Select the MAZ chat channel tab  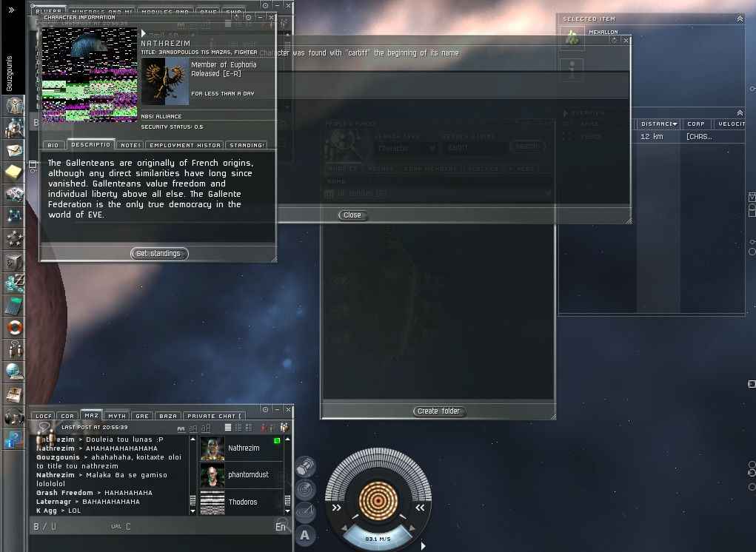click(x=91, y=415)
